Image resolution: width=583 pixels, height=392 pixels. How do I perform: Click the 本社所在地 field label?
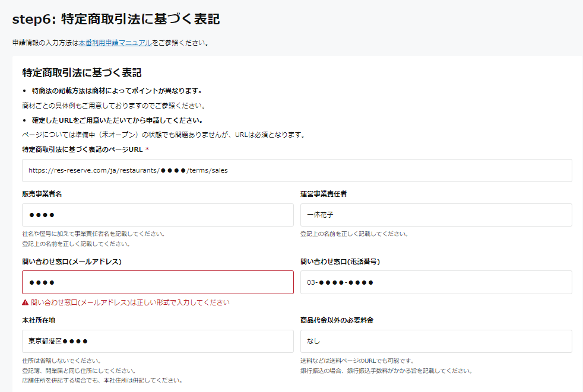(x=39, y=320)
